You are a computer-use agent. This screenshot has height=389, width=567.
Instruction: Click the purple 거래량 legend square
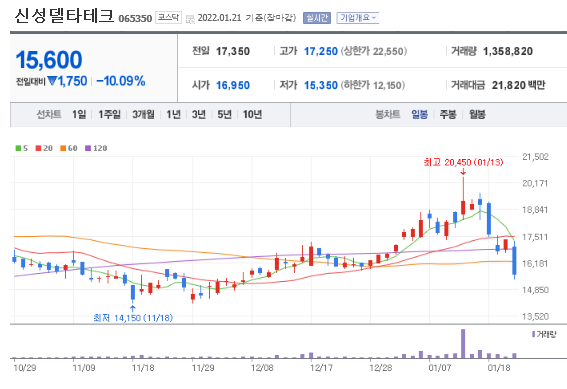point(533,334)
